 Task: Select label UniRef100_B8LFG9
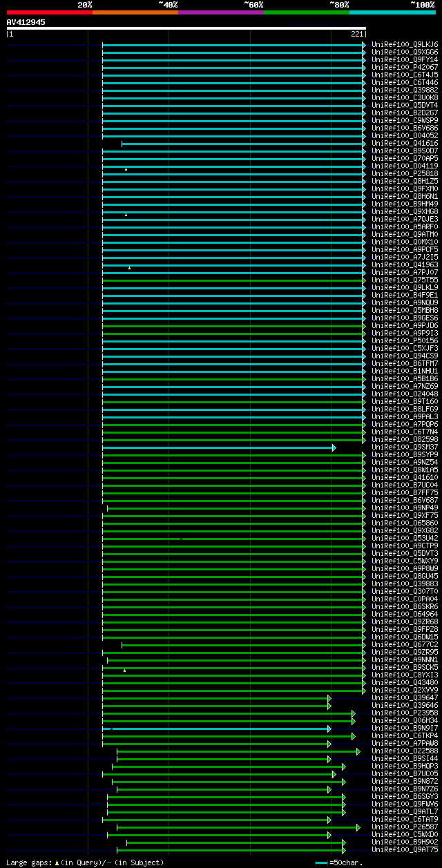click(405, 409)
